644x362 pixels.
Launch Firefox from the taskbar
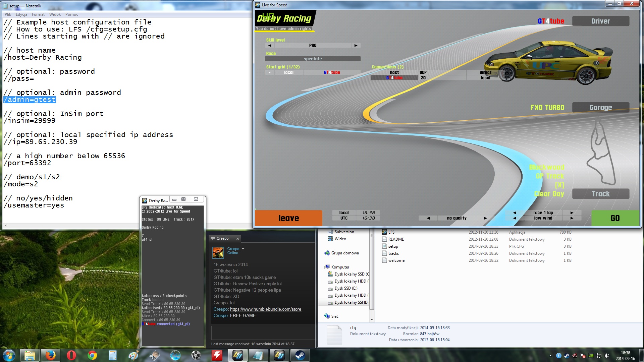pos(51,355)
